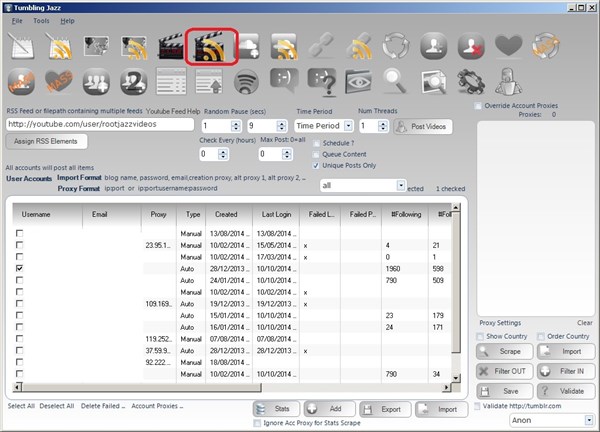This screenshot has height=432, width=600.
Task: Open the File menu
Action: pos(17,21)
